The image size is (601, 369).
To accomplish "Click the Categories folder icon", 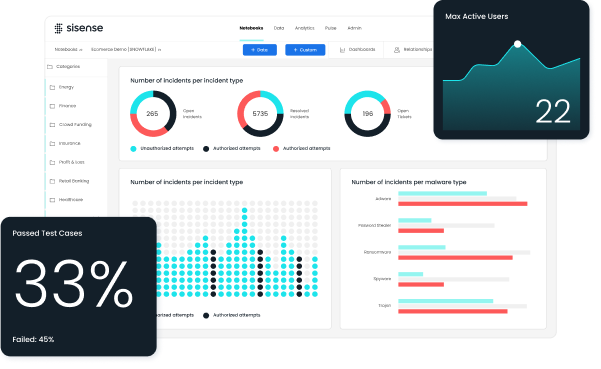I will point(50,67).
